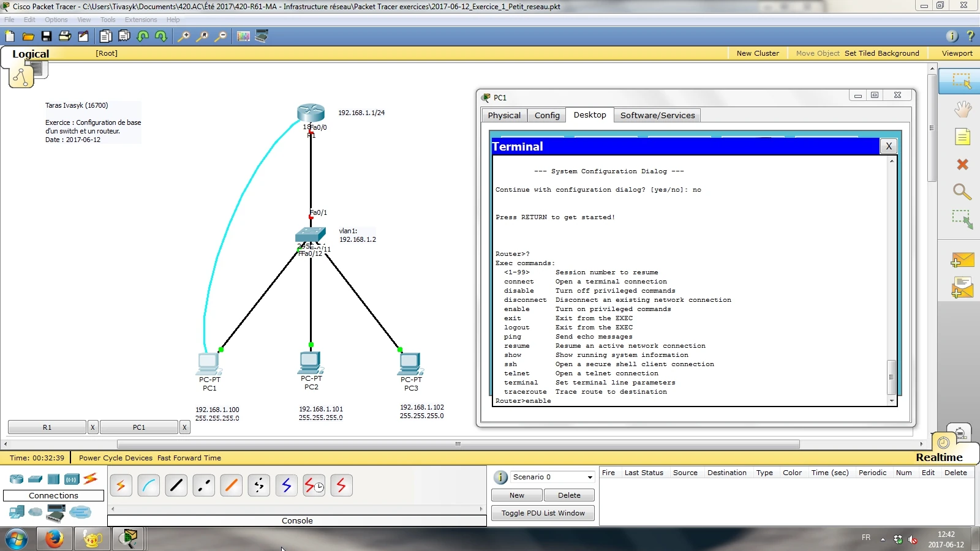Click Toggle PDU List Window button
This screenshot has height=551, width=980.
click(x=543, y=513)
